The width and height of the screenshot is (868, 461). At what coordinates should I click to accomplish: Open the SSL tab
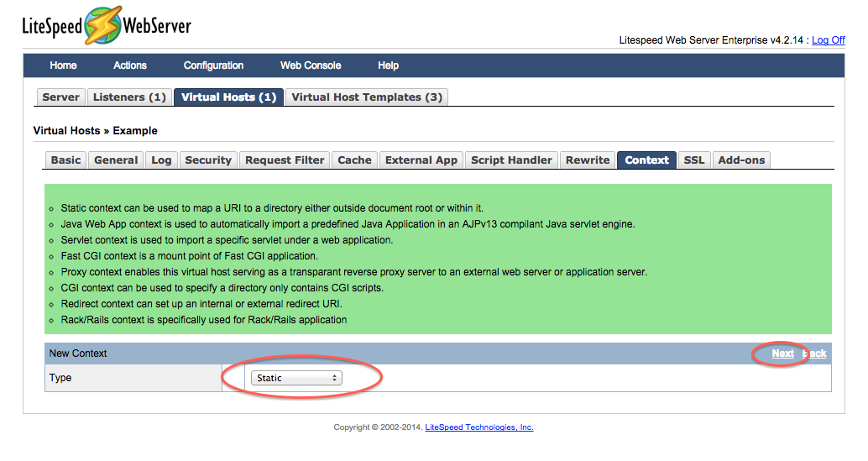tap(694, 160)
